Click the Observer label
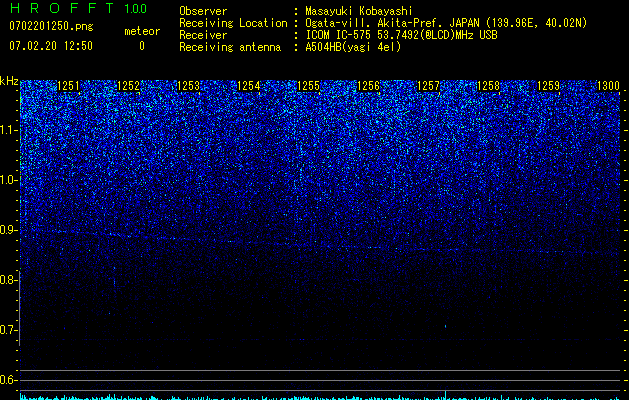The image size is (629, 400). tap(203, 11)
